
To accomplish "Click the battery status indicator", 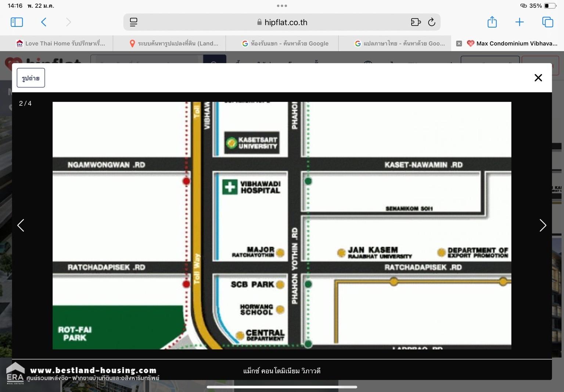I will click(550, 6).
